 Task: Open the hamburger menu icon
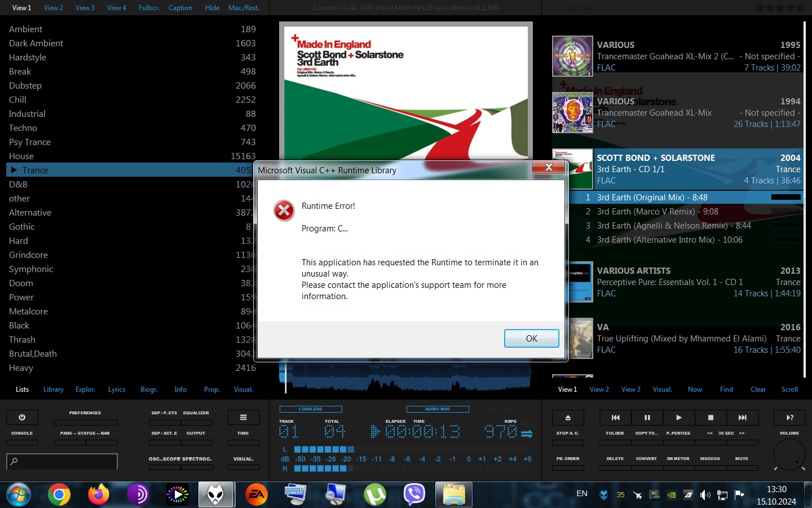pyautogui.click(x=243, y=418)
